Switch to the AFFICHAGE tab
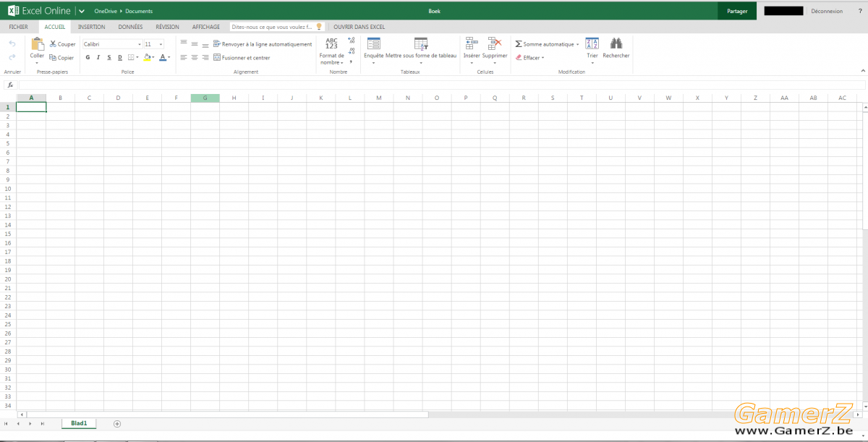This screenshot has height=442, width=868. click(206, 27)
